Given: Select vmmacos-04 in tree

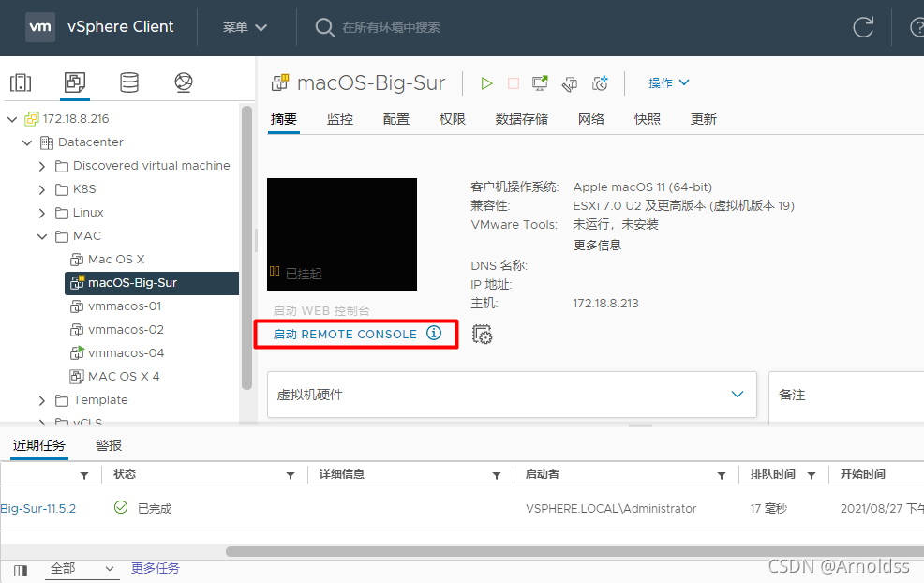Looking at the screenshot, I should pyautogui.click(x=126, y=353).
